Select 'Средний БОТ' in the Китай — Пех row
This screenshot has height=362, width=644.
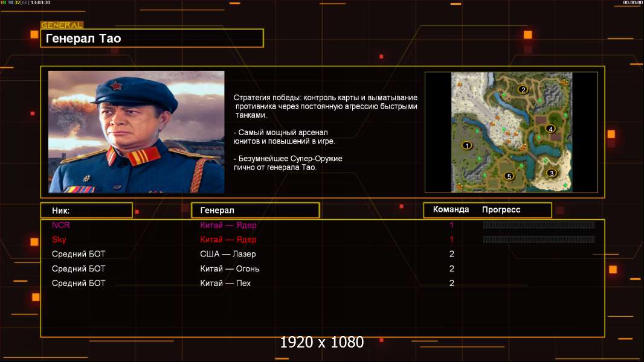point(79,284)
